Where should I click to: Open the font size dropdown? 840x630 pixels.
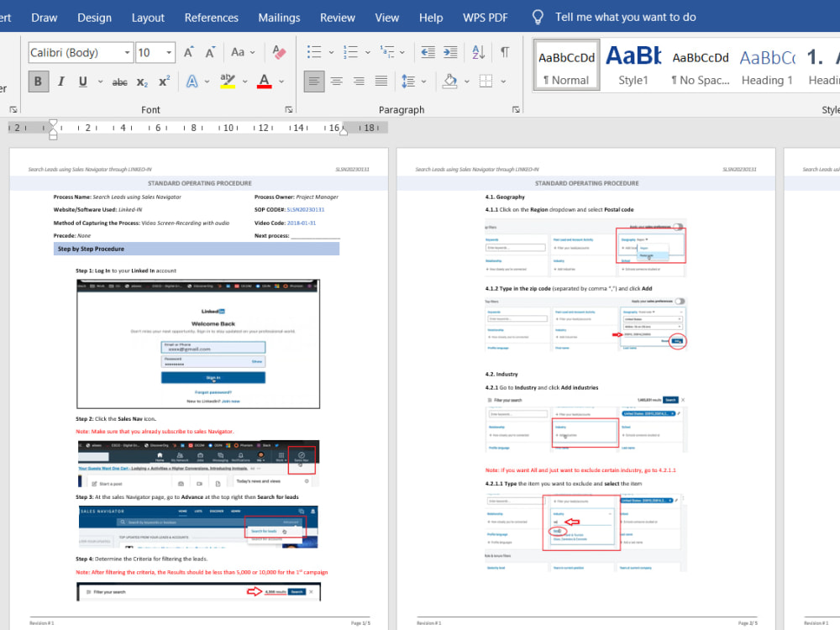169,52
